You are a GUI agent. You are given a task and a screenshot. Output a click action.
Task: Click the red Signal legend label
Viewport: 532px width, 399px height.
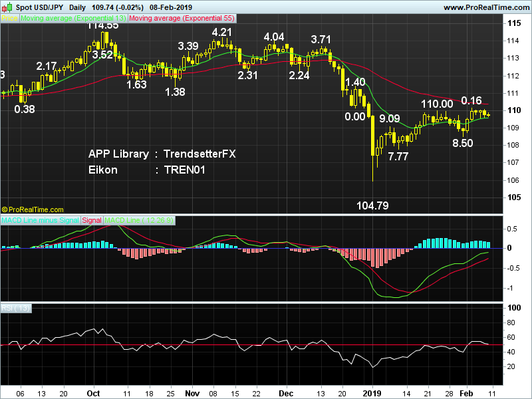(92, 221)
